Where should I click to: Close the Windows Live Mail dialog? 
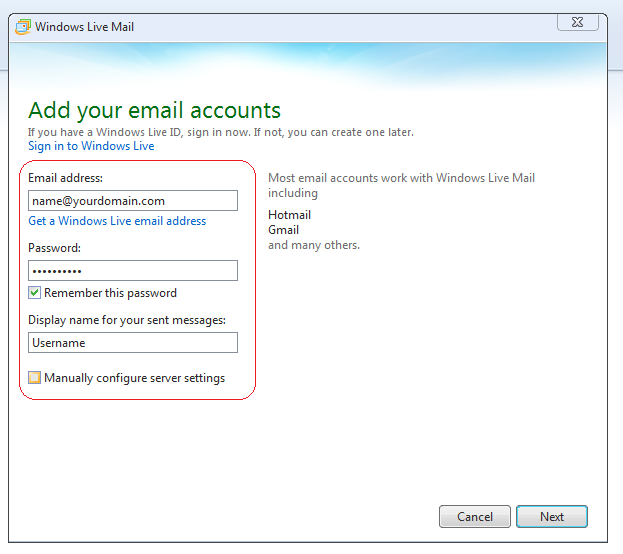coord(578,22)
